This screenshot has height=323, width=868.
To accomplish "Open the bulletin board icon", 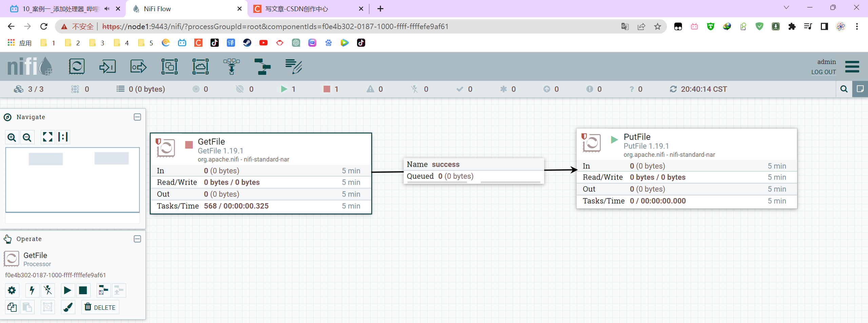I will tap(860, 89).
